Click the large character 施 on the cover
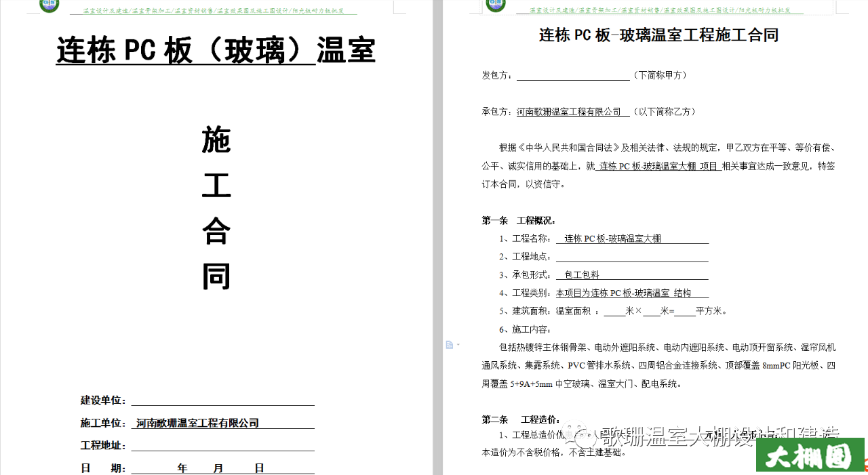This screenshot has height=475, width=868. pos(216,140)
